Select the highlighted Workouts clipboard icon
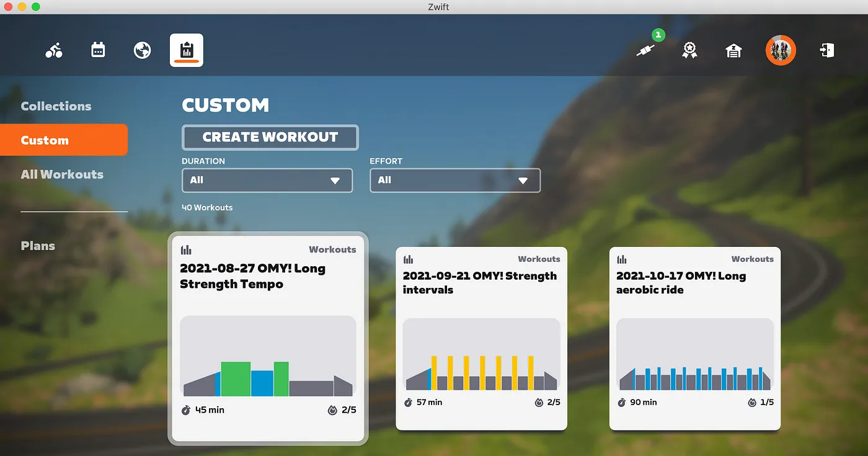Viewport: 868px width, 456px height. 187,50
